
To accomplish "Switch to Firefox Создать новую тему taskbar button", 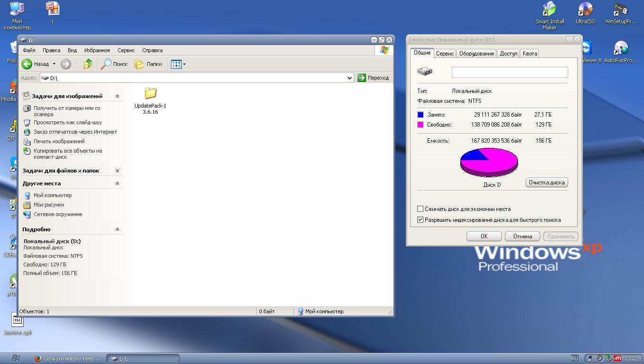I will [67, 359].
